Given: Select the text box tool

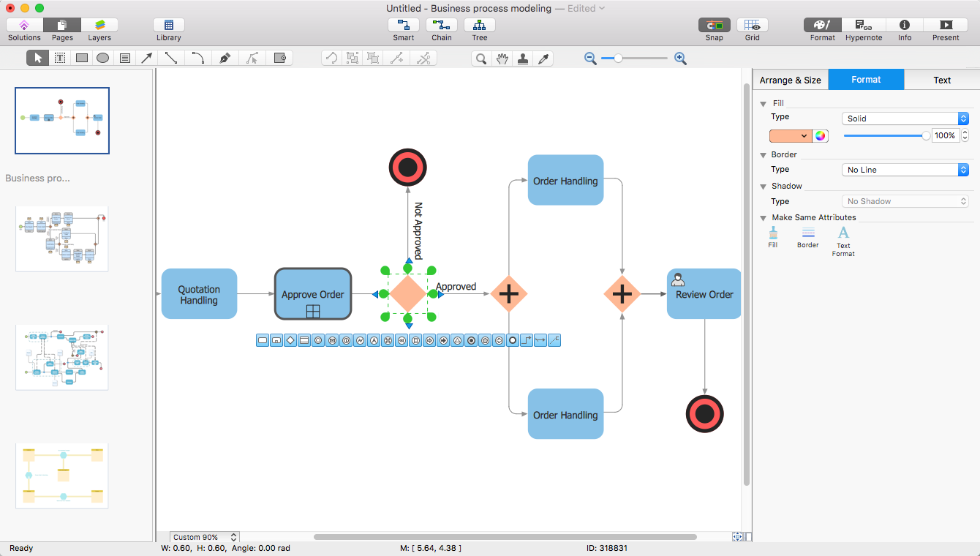Looking at the screenshot, I should coord(60,58).
